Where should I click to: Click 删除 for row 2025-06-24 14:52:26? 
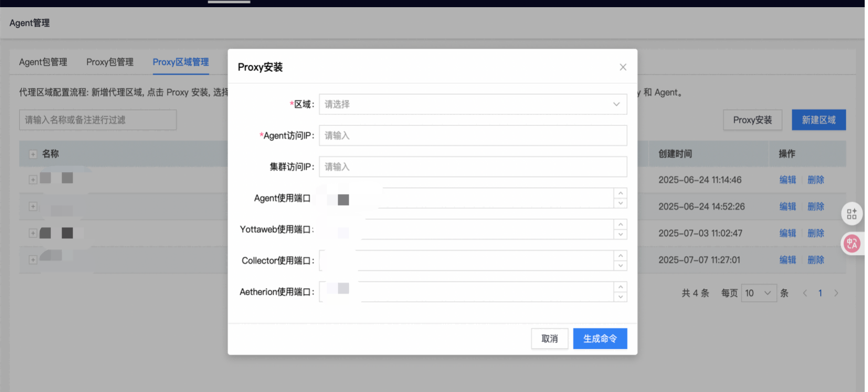click(x=816, y=206)
